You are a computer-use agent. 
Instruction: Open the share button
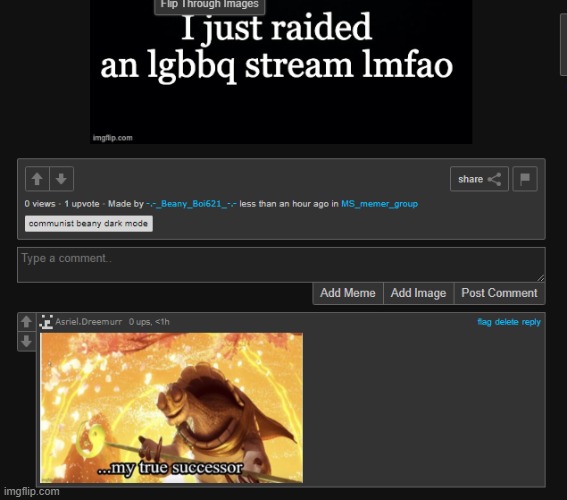tap(479, 179)
